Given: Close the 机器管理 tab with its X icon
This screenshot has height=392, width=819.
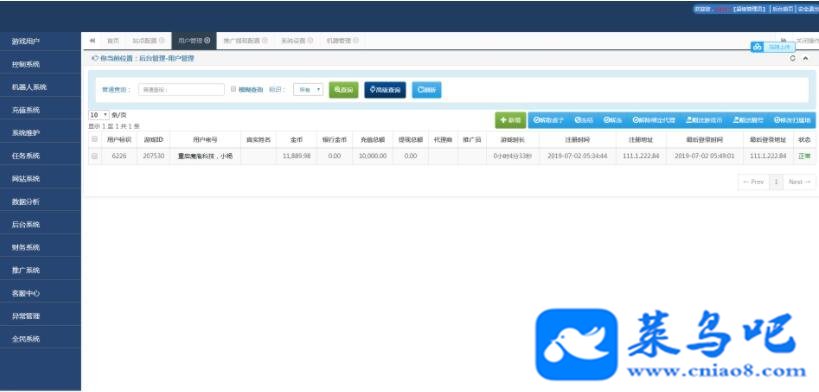Looking at the screenshot, I should (x=356, y=40).
